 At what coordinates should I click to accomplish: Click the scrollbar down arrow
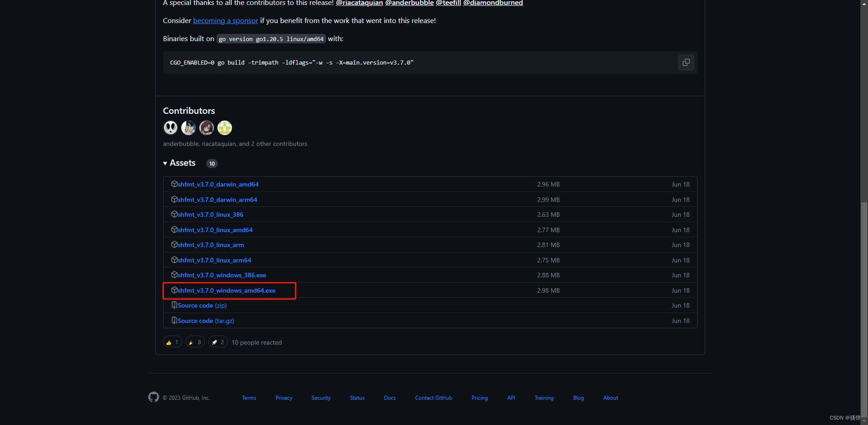point(864,421)
